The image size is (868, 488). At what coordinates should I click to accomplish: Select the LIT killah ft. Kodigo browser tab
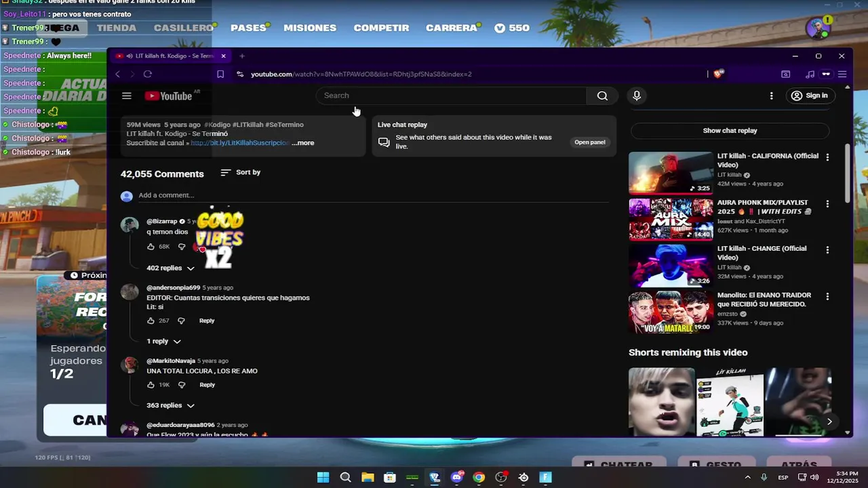tap(170, 56)
